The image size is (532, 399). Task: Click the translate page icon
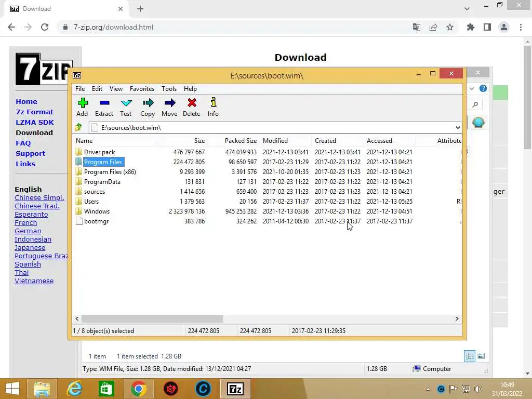coord(417,27)
